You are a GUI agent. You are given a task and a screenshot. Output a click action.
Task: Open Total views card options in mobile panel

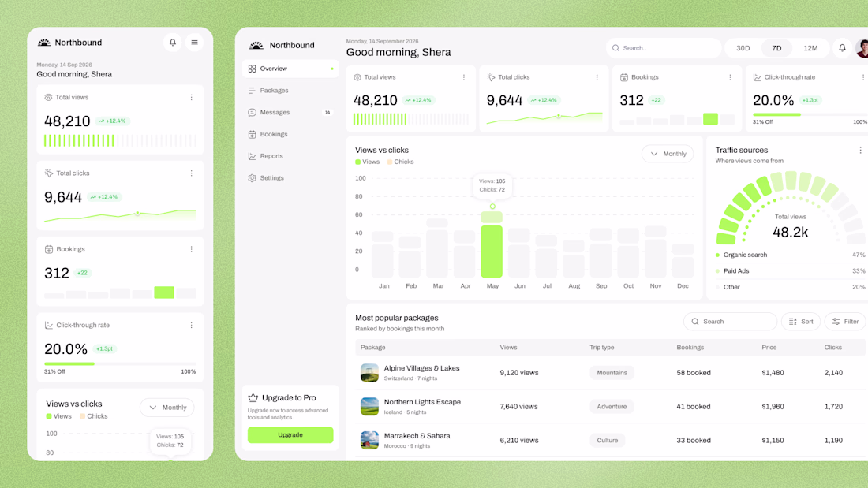(192, 98)
